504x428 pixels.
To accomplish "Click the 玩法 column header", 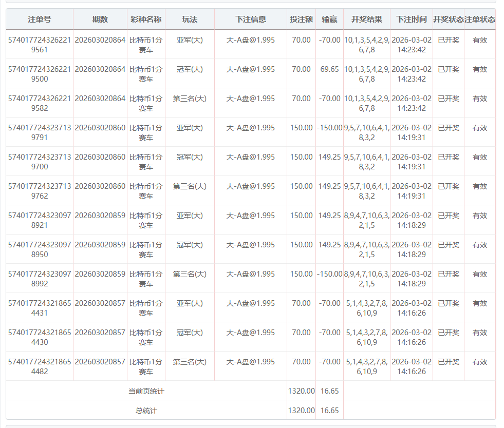I will click(190, 20).
